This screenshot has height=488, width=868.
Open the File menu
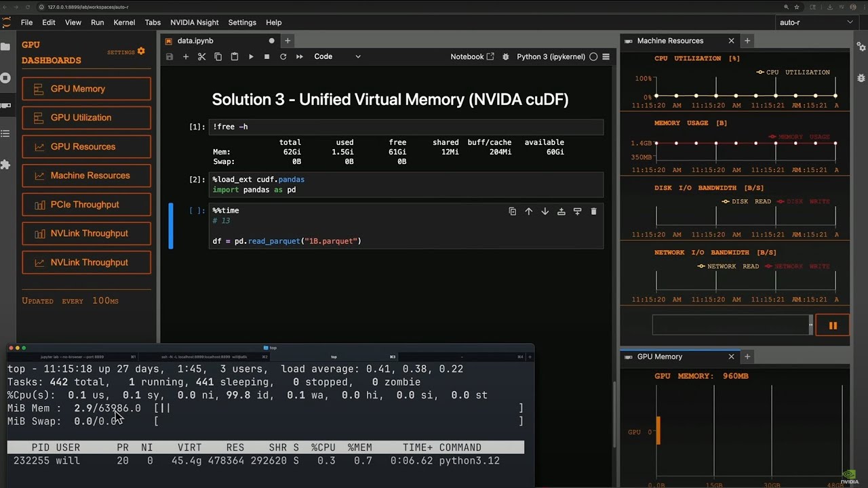click(26, 22)
